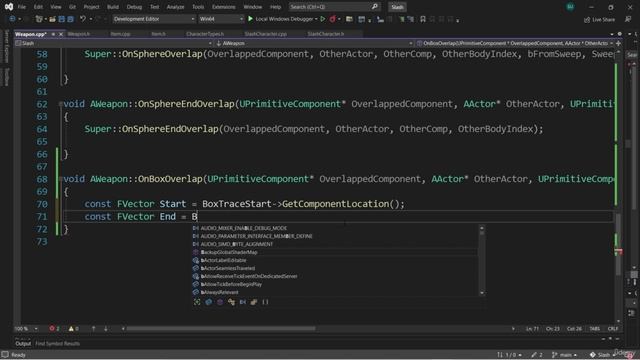Open the main branch dropdown in status bar
The image size is (640, 360).
[565, 355]
